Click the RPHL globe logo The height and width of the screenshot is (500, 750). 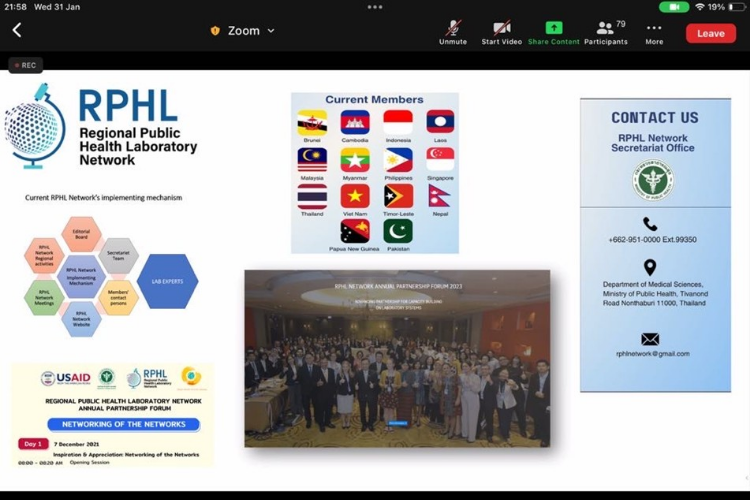[x=34, y=126]
